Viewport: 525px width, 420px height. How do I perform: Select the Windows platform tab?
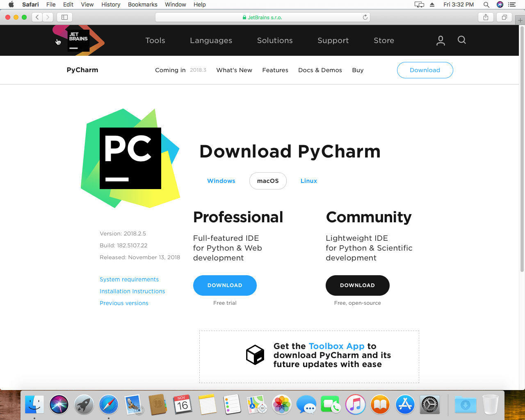(x=221, y=181)
